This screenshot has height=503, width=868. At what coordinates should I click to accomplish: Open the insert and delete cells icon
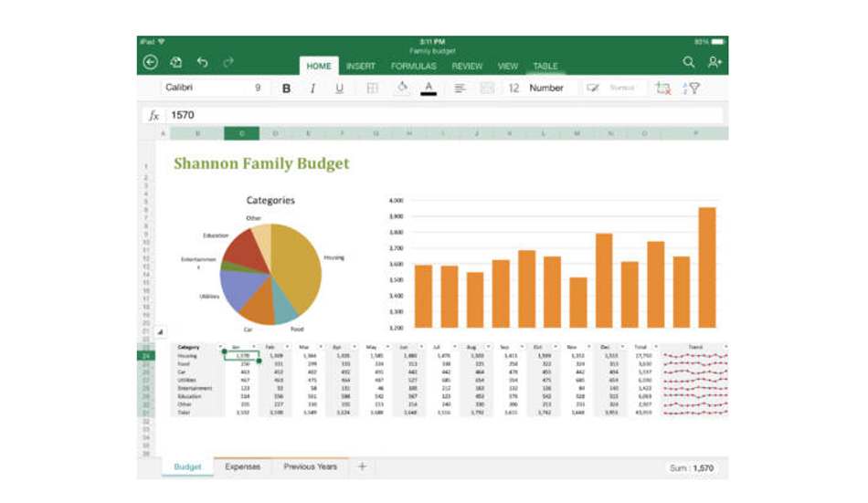click(x=662, y=88)
